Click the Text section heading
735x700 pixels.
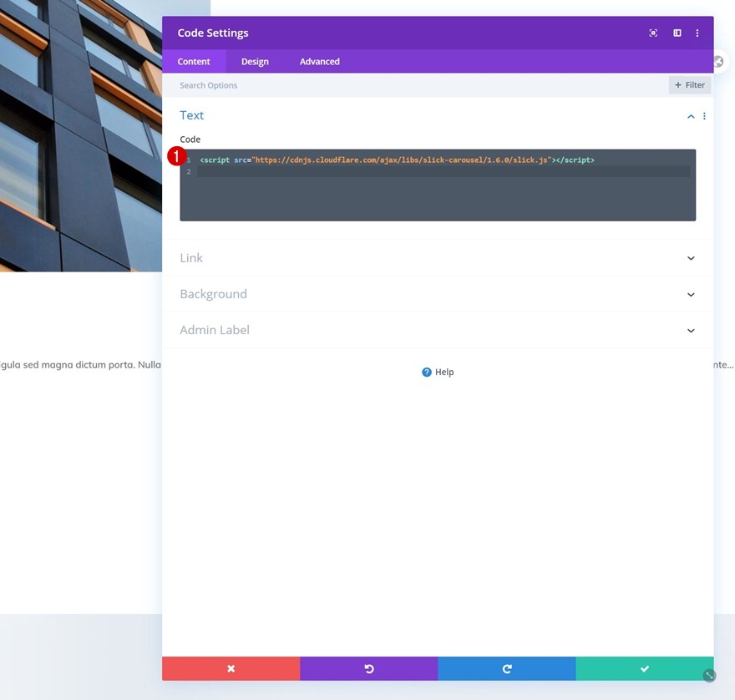(x=192, y=115)
